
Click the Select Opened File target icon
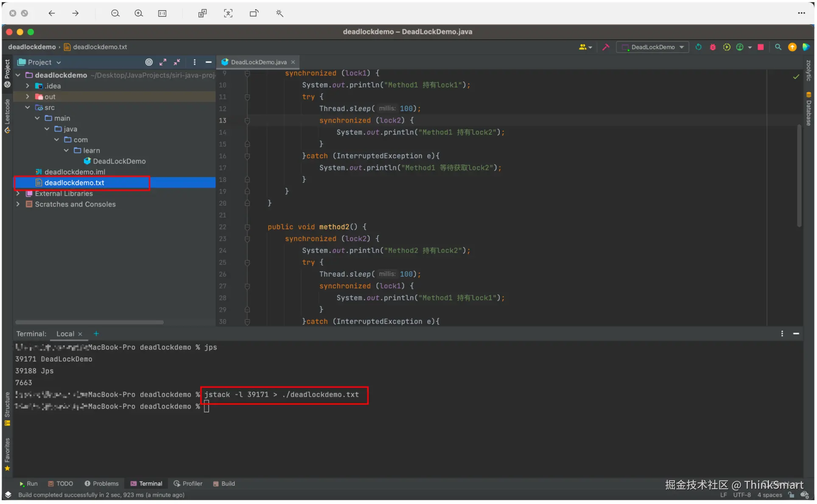pyautogui.click(x=149, y=62)
